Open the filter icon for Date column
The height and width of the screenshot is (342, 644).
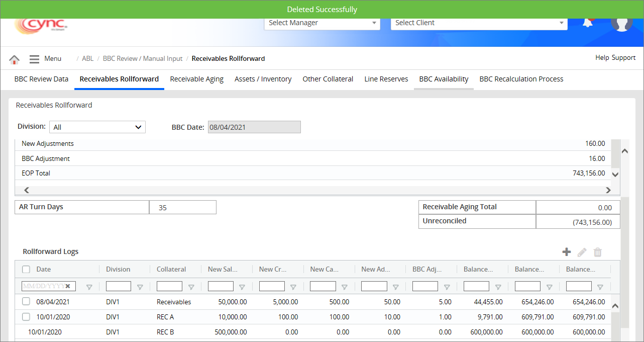[89, 287]
